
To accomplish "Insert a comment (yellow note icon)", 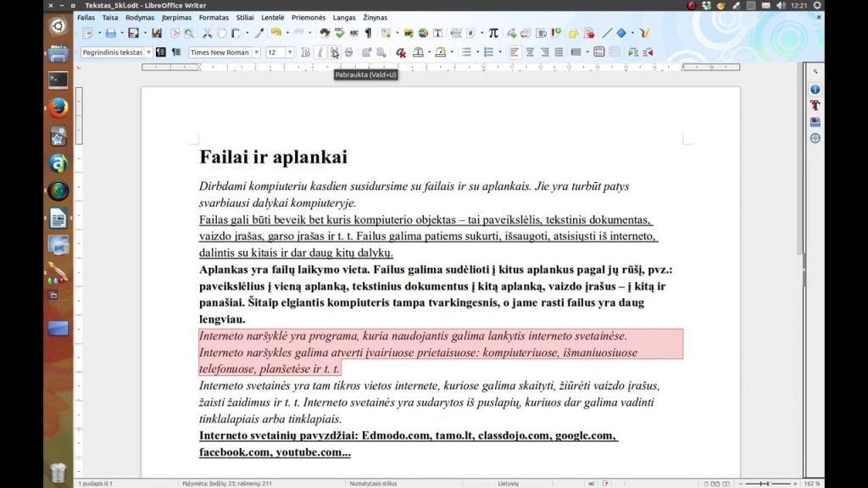I will pyautogui.click(x=573, y=34).
